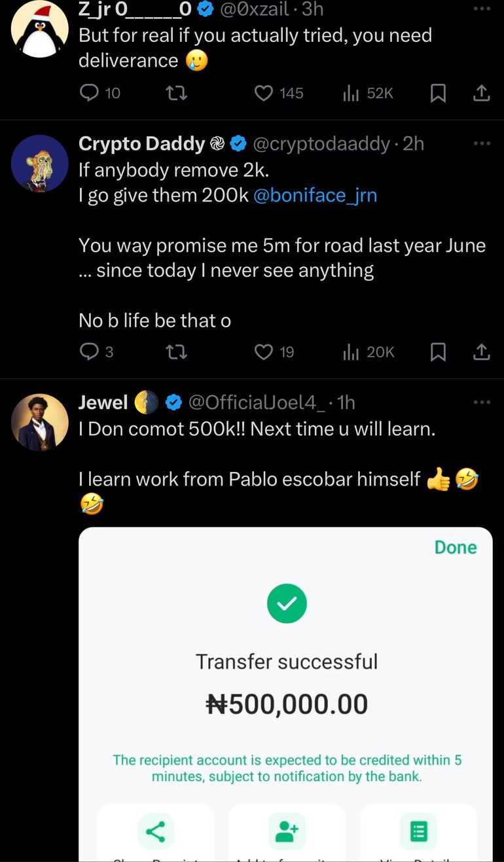504x862 pixels.
Task: Bookmark the 0xzail deliverance tweet
Action: tap(438, 94)
